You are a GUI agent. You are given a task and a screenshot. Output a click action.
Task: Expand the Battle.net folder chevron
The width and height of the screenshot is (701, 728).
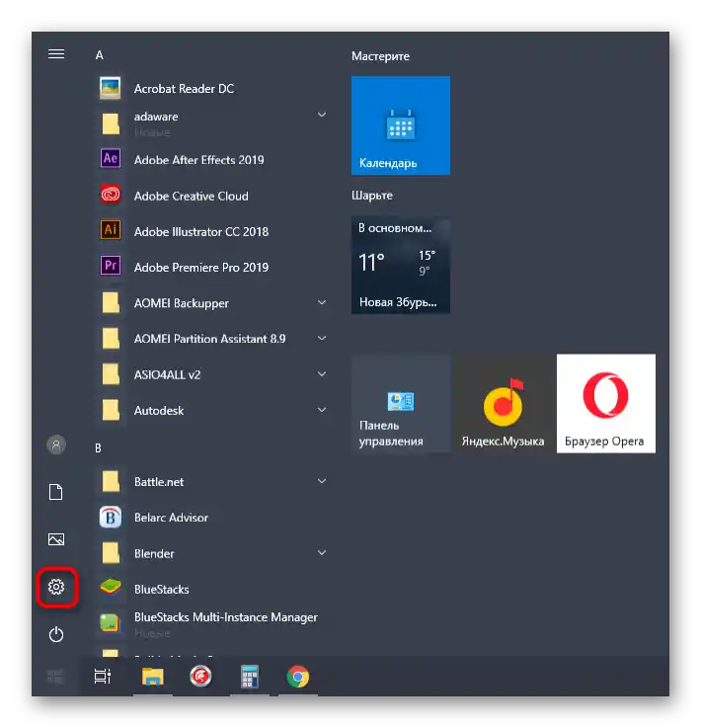[322, 481]
